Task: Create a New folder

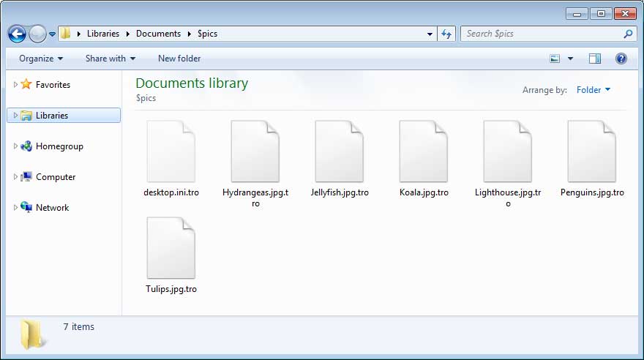Action: pos(179,59)
